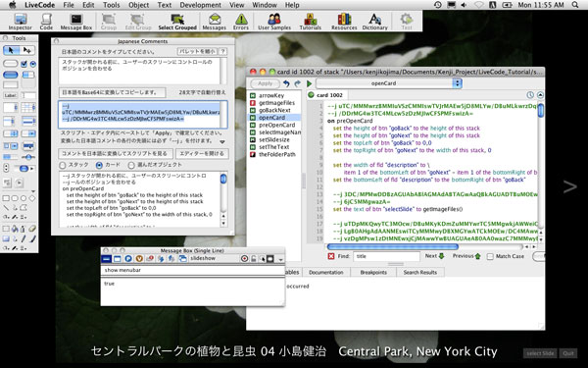Click the パレットを縮小 button
The height and width of the screenshot is (368, 588).
[197, 51]
